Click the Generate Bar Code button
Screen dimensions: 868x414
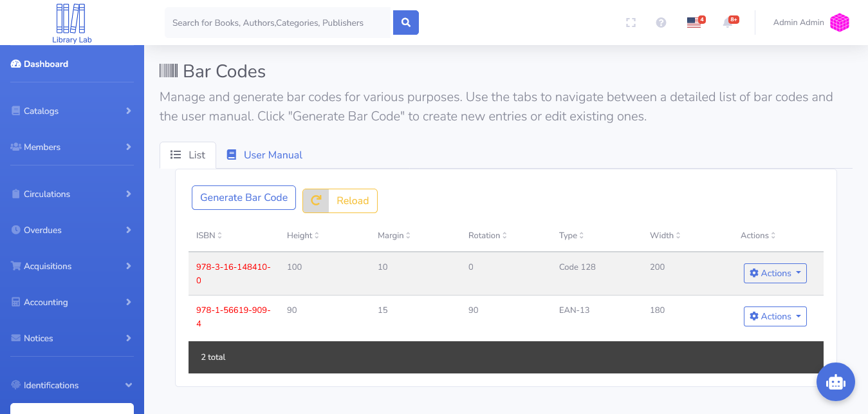[243, 197]
